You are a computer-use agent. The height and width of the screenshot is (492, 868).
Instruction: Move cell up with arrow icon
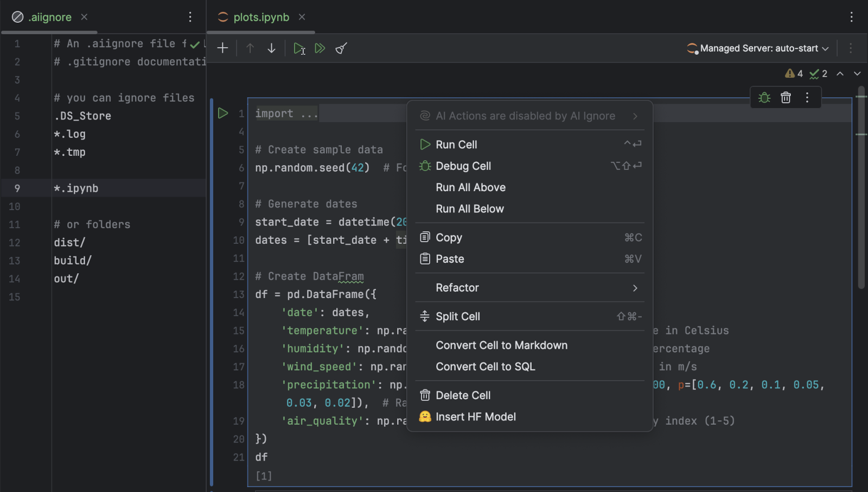(x=250, y=48)
